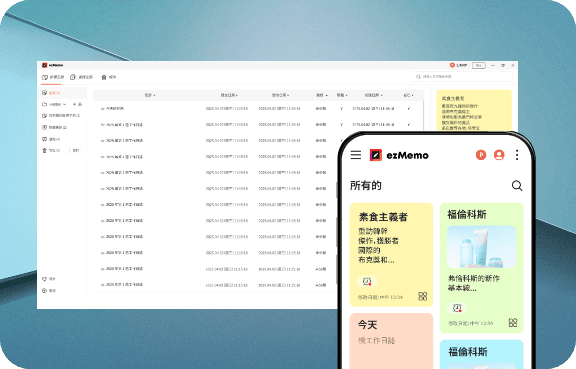
Task: Open the trash item in the desktop sidebar
Action: (x=51, y=150)
